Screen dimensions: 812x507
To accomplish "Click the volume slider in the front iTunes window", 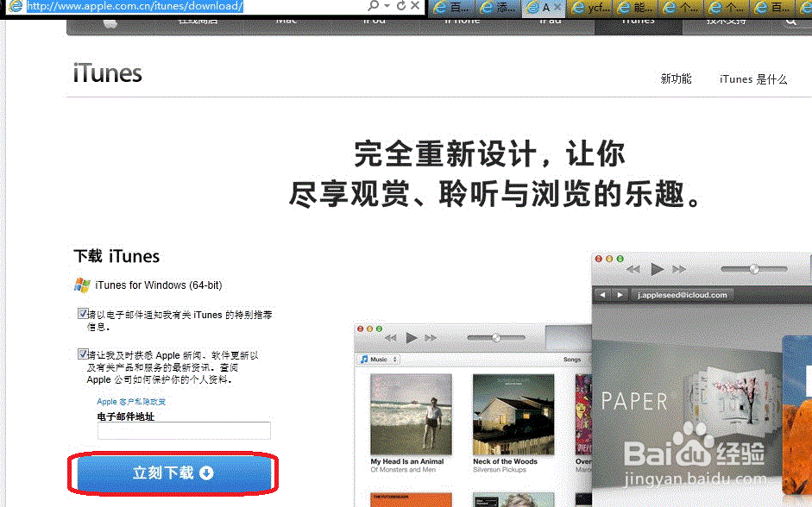I will coord(496,338).
